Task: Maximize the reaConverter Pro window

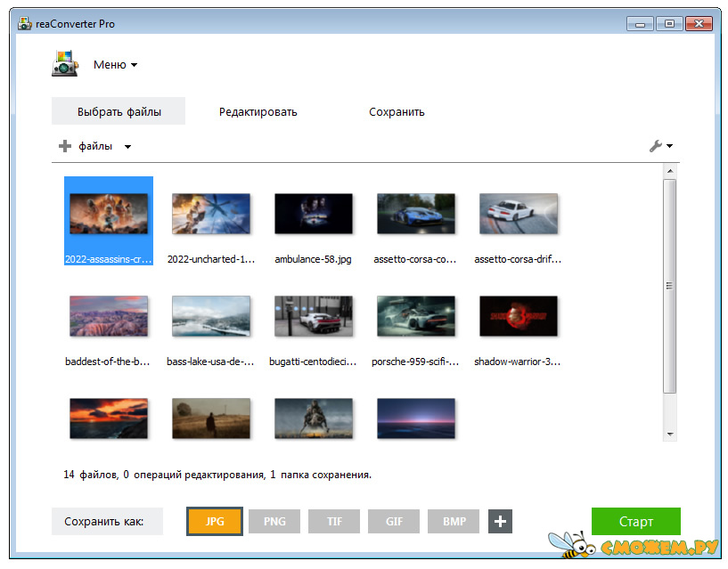Action: tap(669, 24)
